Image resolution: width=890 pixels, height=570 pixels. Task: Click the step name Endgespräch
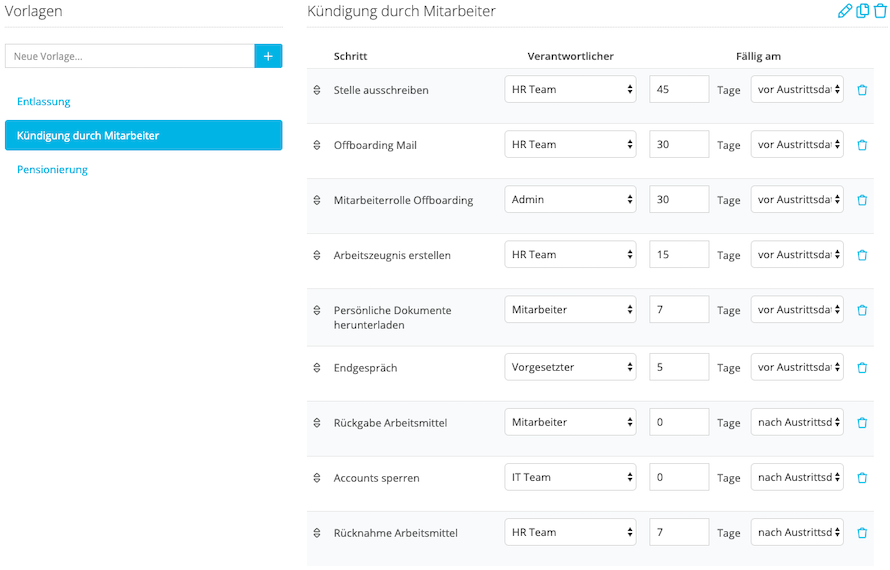coord(366,368)
